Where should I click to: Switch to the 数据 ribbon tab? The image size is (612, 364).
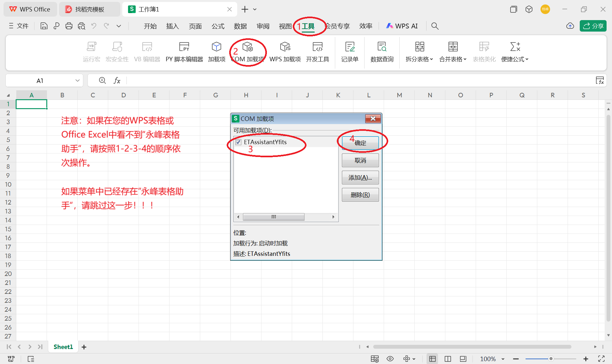tap(240, 26)
